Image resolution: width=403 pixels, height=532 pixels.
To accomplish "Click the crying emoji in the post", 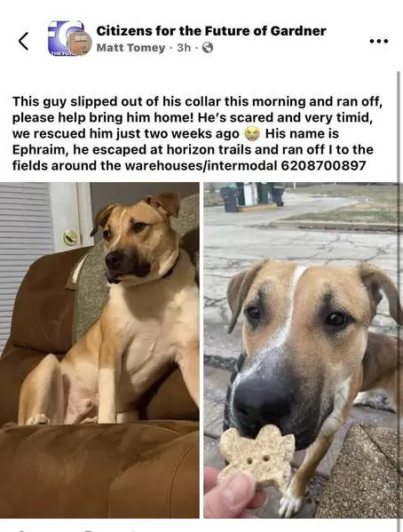I will pyautogui.click(x=252, y=134).
